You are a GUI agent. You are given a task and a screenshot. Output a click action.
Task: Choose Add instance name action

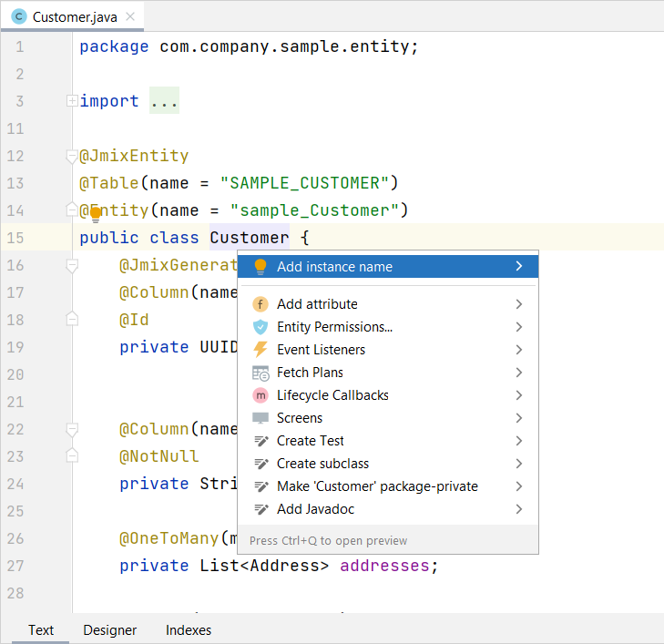point(388,266)
